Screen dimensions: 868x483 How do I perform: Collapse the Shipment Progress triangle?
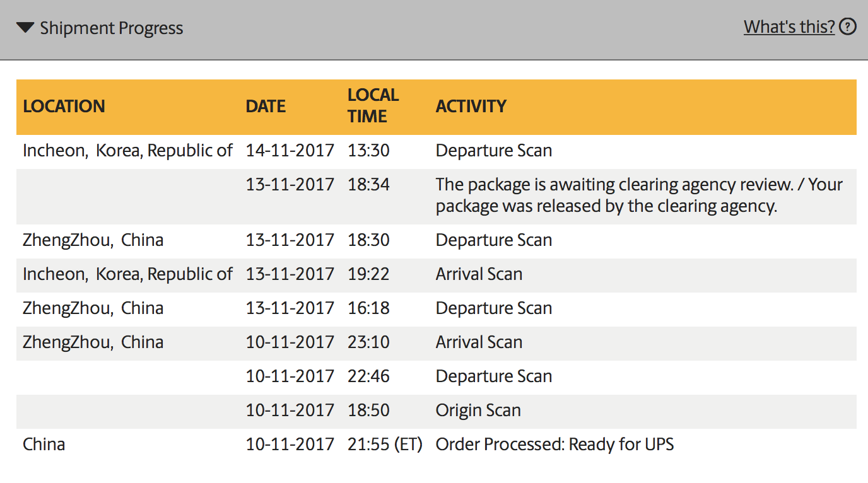[25, 28]
